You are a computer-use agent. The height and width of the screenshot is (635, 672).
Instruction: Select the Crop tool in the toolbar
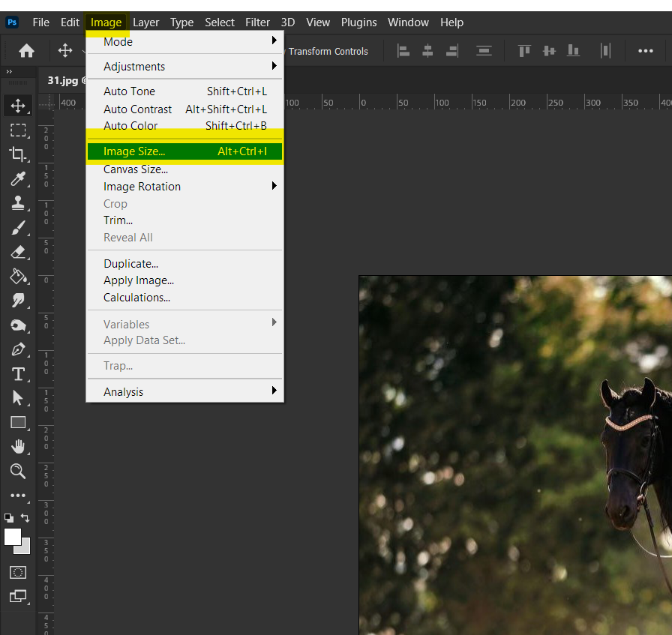tap(18, 154)
